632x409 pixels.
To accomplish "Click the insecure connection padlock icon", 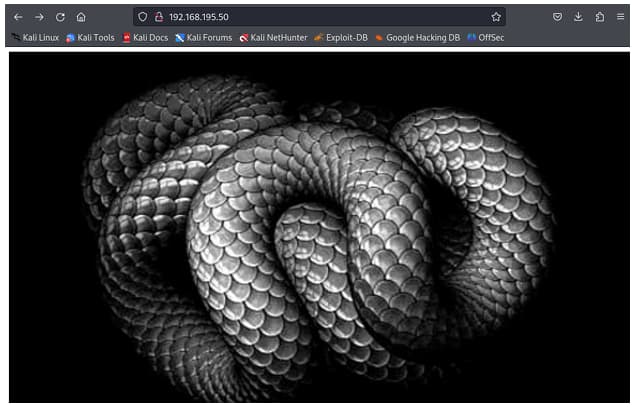I will (x=158, y=17).
